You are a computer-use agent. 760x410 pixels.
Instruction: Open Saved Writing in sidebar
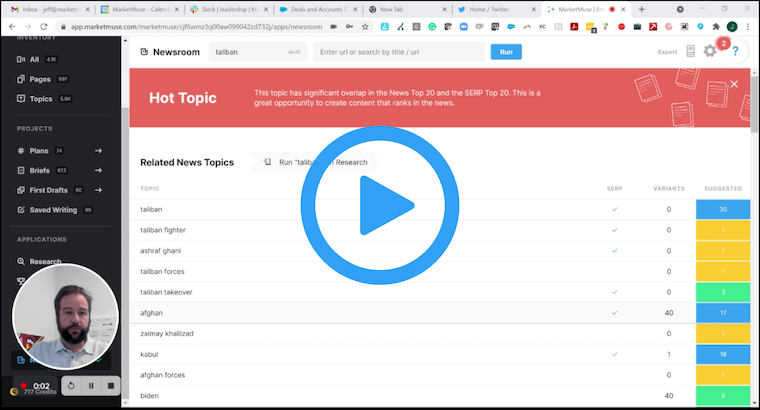[x=54, y=210]
